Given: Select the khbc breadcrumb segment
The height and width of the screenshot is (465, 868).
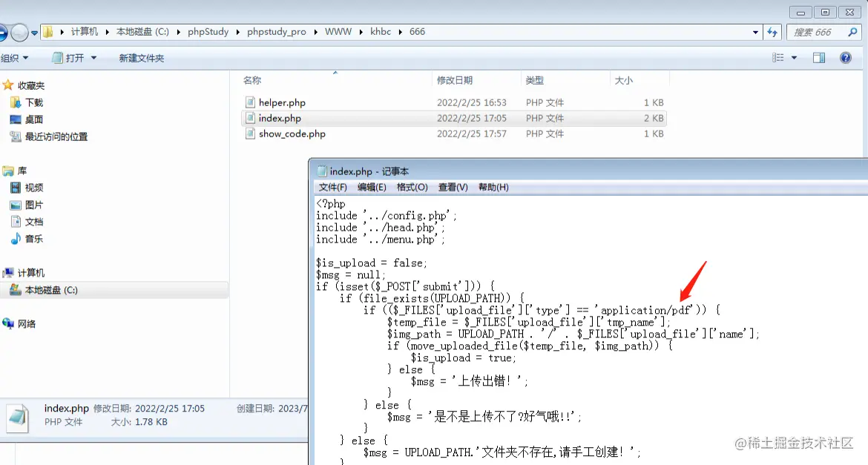Looking at the screenshot, I should click(381, 32).
